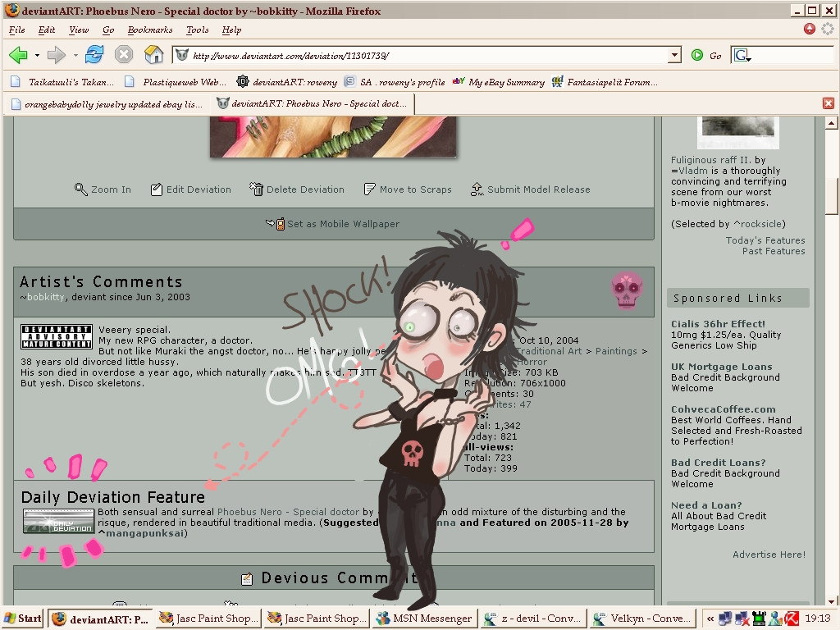Click the Edit Deviation icon
The image size is (840, 630).
tap(157, 189)
